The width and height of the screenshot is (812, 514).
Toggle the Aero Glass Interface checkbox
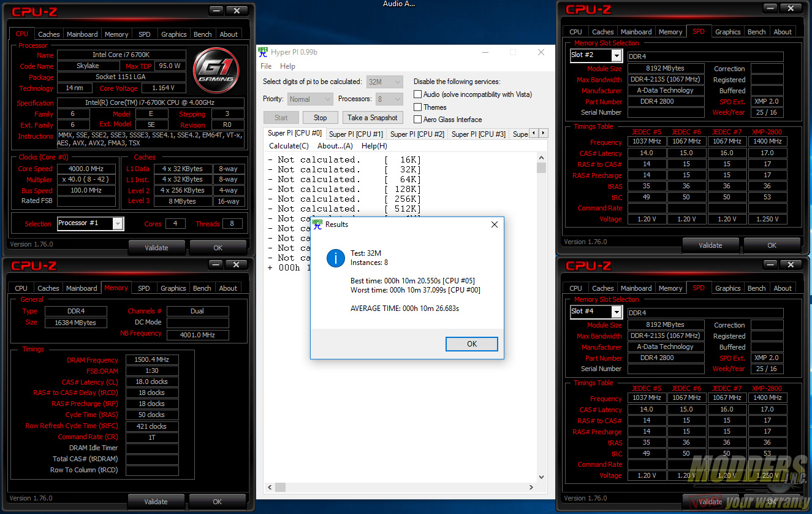417,120
